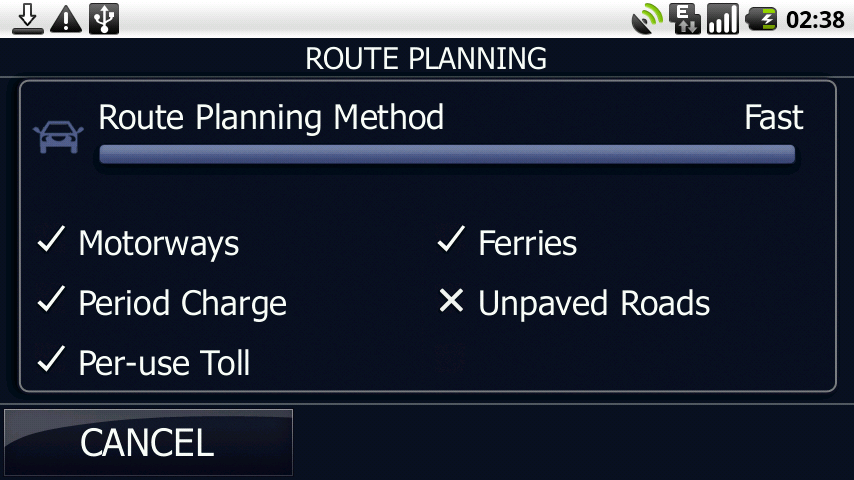Tap the 02:38 clock in status bar
Screen dimensions: 854x480
click(815, 19)
